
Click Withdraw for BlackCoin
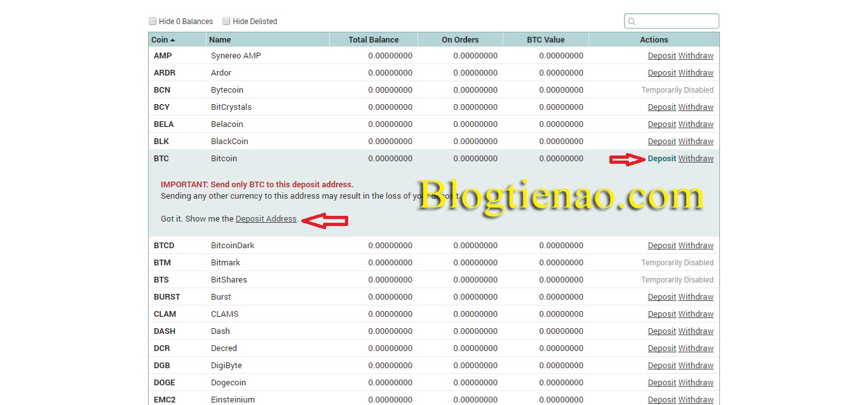[x=696, y=142]
